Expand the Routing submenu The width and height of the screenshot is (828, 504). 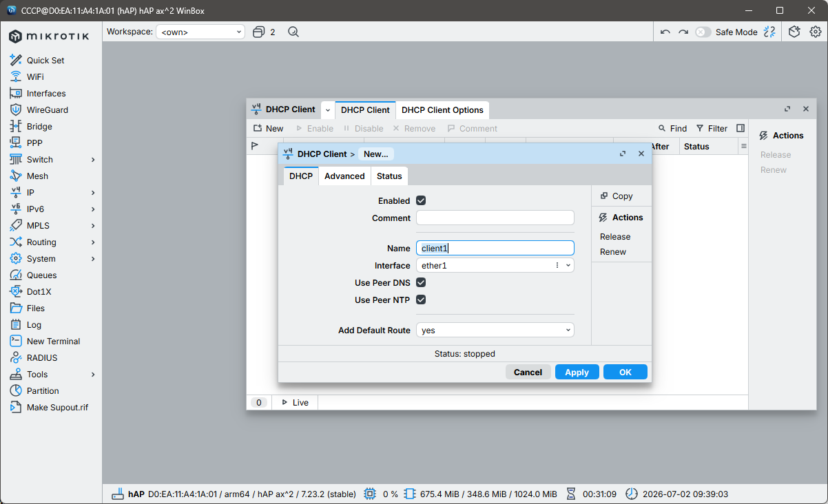pyautogui.click(x=93, y=242)
